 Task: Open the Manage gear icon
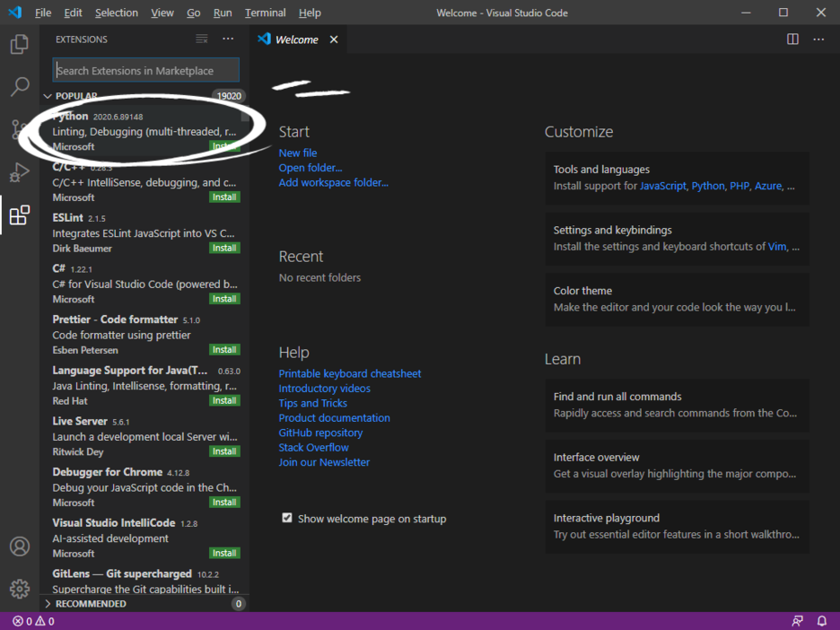click(19, 589)
